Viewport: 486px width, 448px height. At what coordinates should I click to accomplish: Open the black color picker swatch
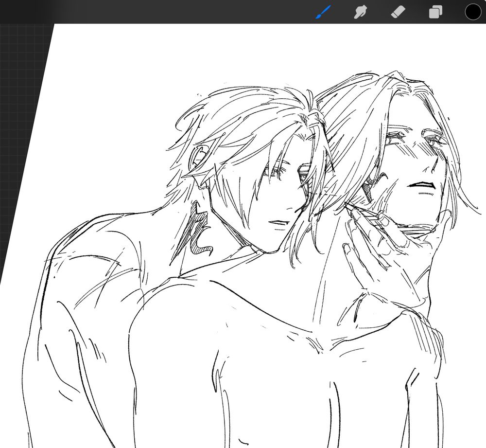(x=473, y=12)
